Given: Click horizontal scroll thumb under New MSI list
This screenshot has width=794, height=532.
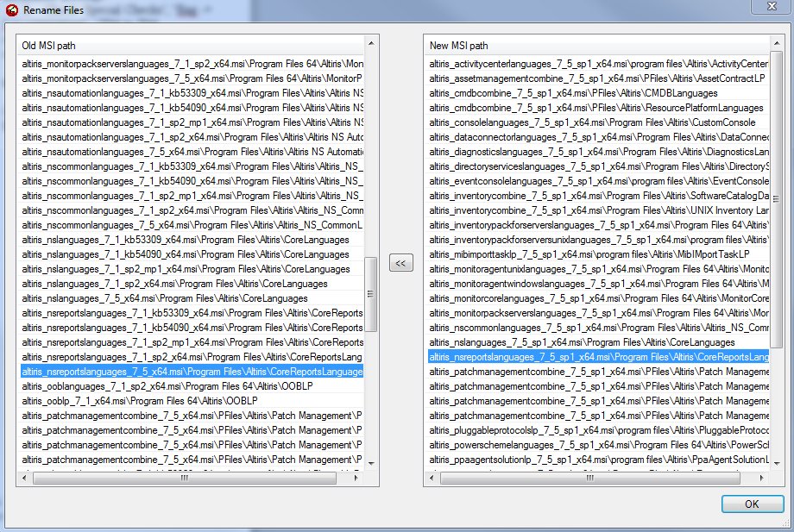Looking at the screenshot, I should point(590,478).
